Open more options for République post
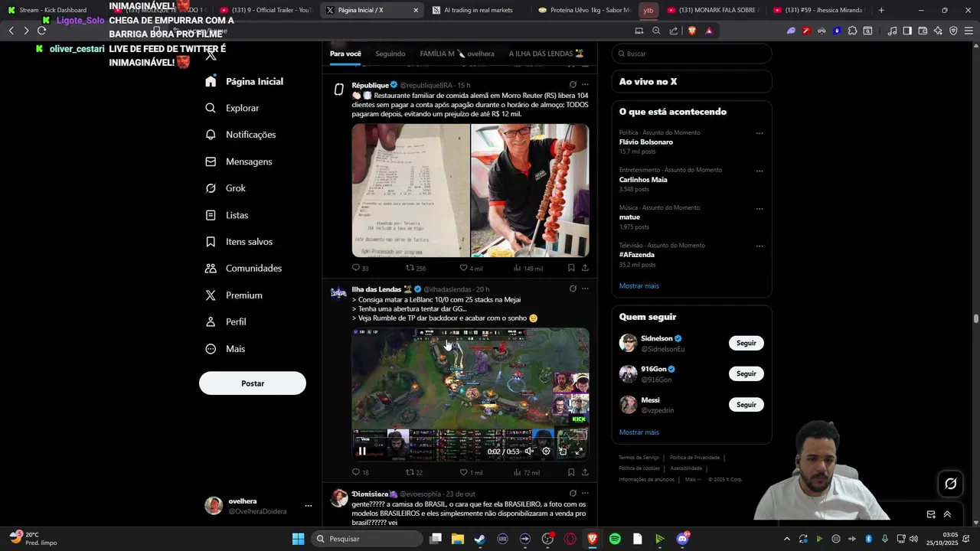The height and width of the screenshot is (551, 980). click(585, 85)
